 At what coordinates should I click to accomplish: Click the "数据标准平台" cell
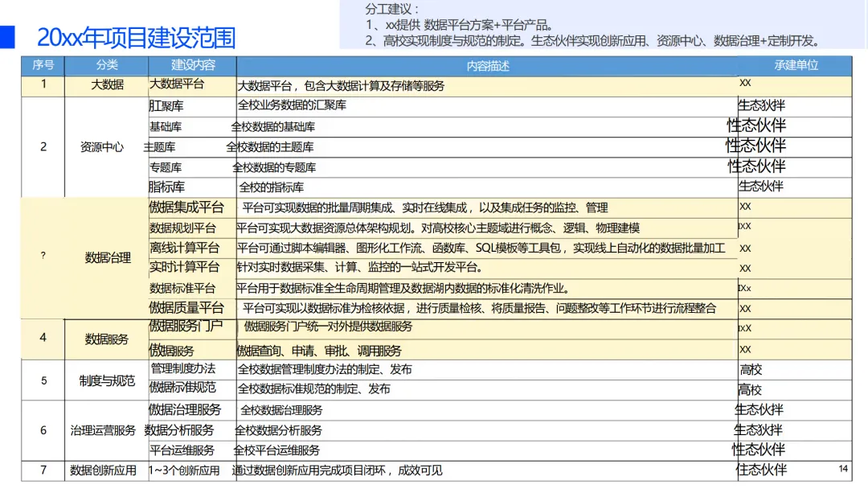[182, 289]
